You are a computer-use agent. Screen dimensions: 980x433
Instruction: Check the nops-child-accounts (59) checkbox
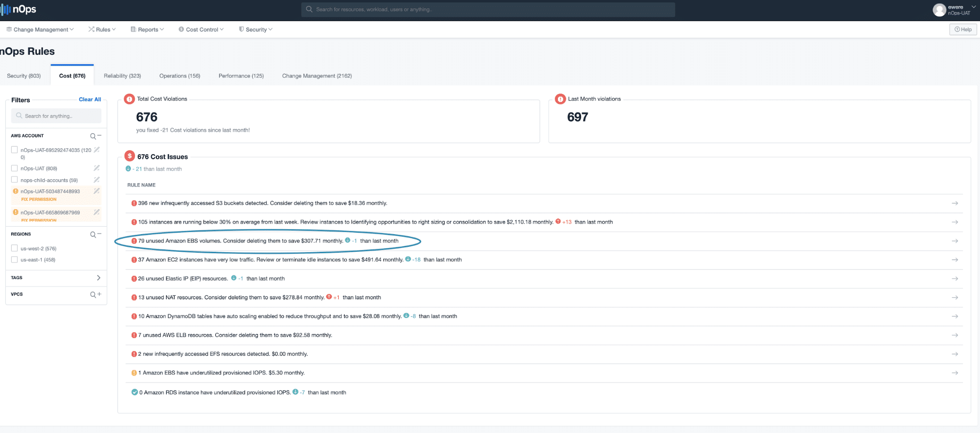tap(14, 180)
